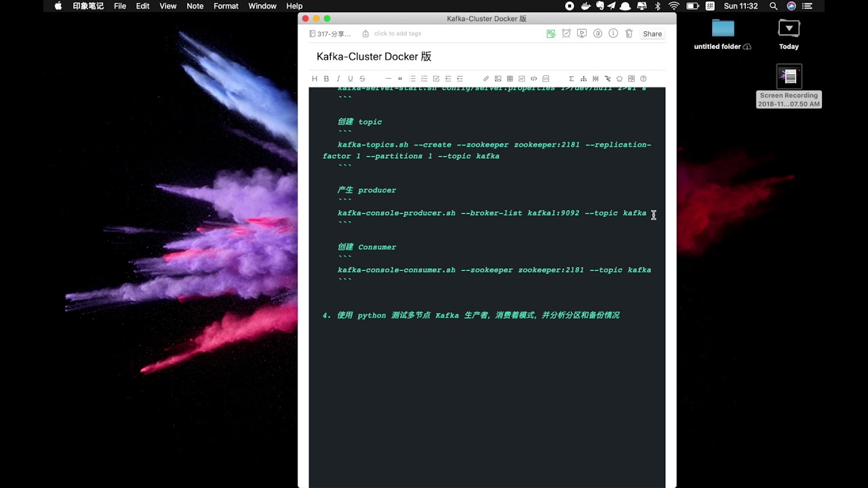The height and width of the screenshot is (488, 868).
Task: Increase indent in the editor toolbar
Action: [448, 79]
